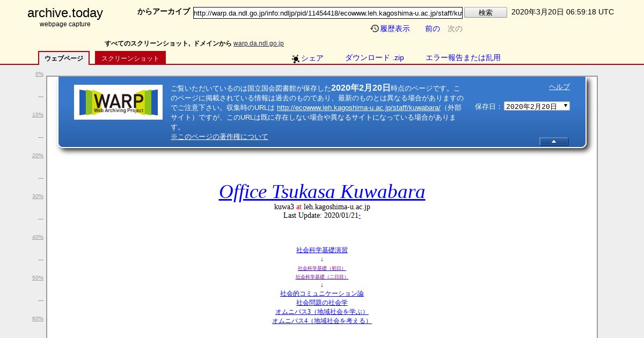The width and height of the screenshot is (644, 338).
Task: Go to the 次の next snapshot
Action: tap(455, 29)
